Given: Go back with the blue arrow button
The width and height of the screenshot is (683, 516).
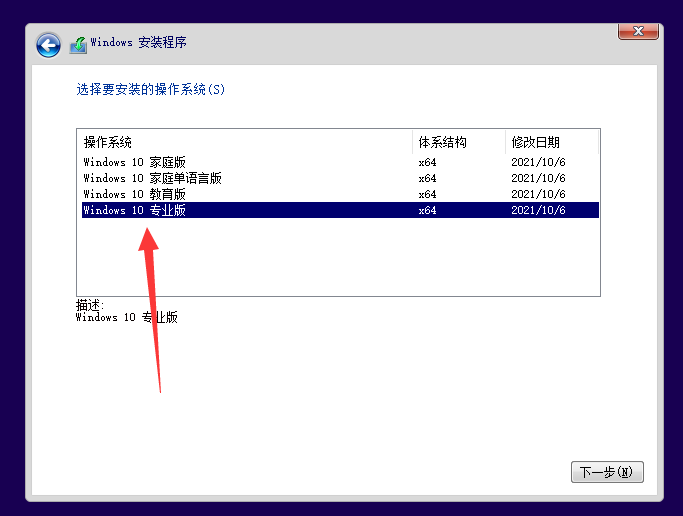Looking at the screenshot, I should point(48,45).
